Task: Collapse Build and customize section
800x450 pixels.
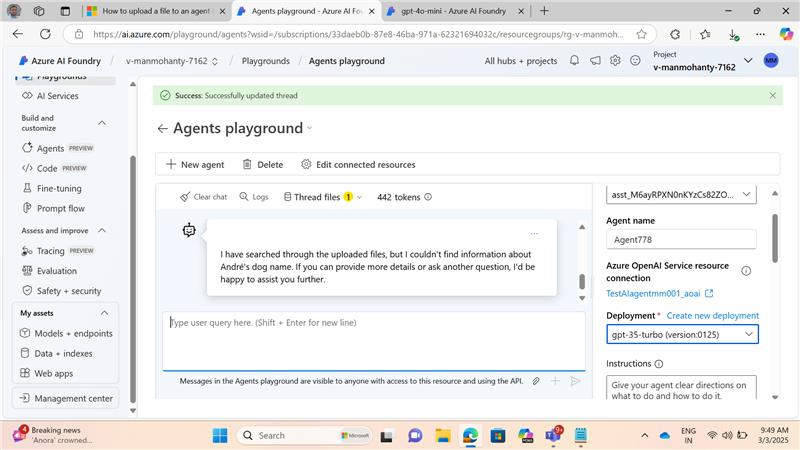Action: (x=102, y=123)
